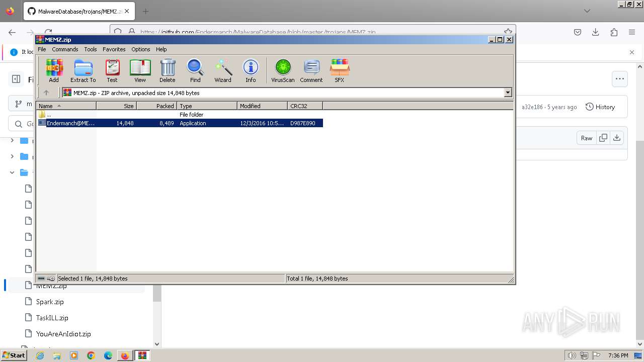
Task: Open the File menu
Action: [42, 49]
